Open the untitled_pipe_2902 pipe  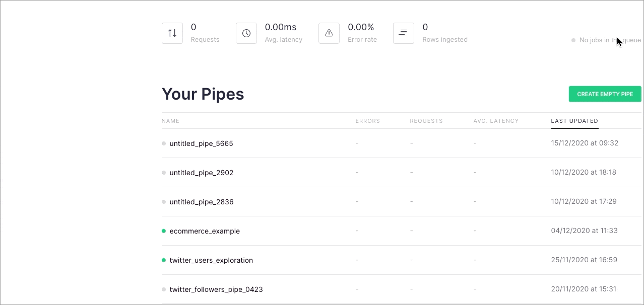click(201, 173)
